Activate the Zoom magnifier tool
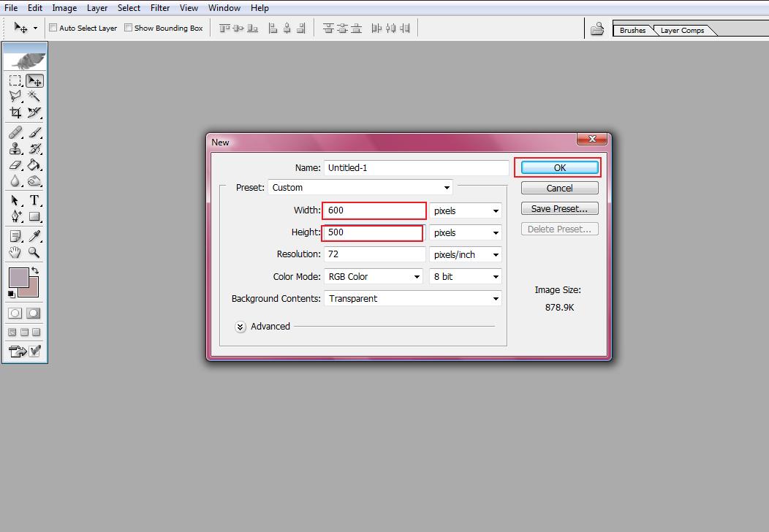 click(x=34, y=252)
